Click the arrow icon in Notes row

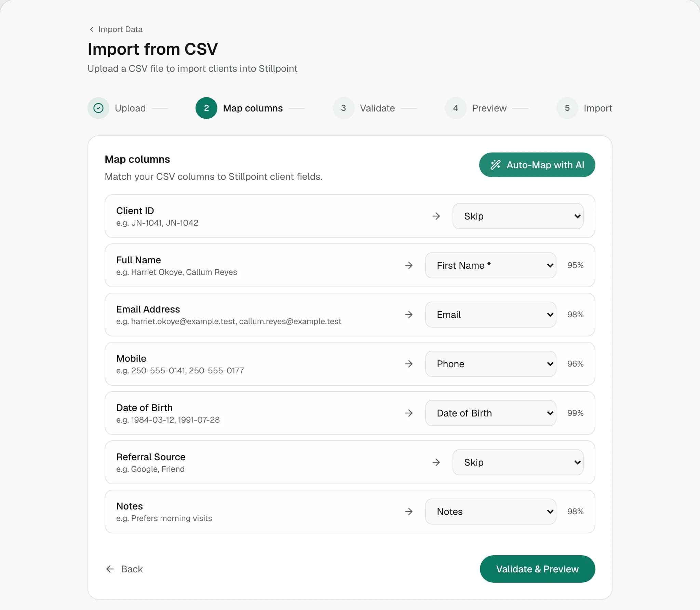(409, 512)
